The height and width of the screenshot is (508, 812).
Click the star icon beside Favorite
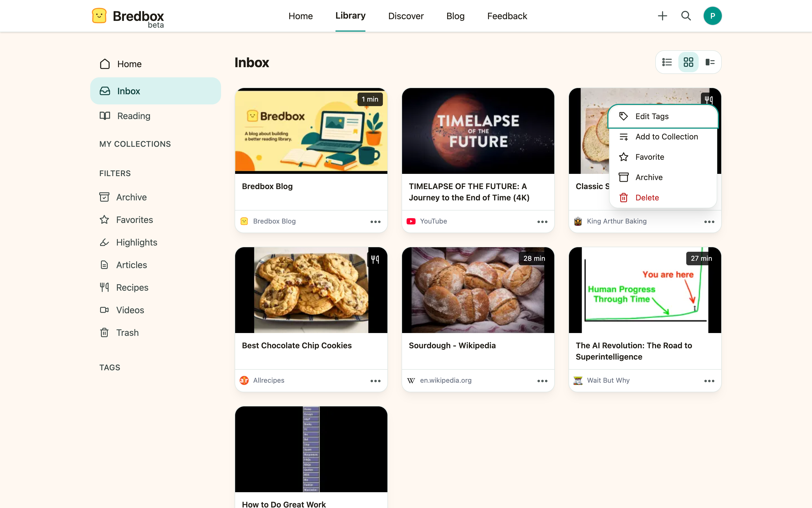pyautogui.click(x=623, y=157)
